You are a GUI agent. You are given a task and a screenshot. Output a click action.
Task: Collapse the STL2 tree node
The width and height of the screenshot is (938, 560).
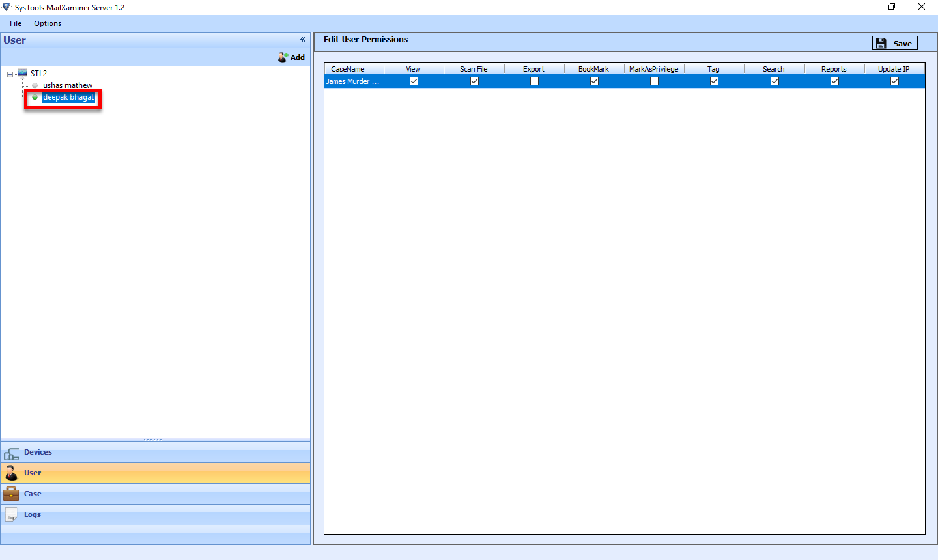(10, 74)
